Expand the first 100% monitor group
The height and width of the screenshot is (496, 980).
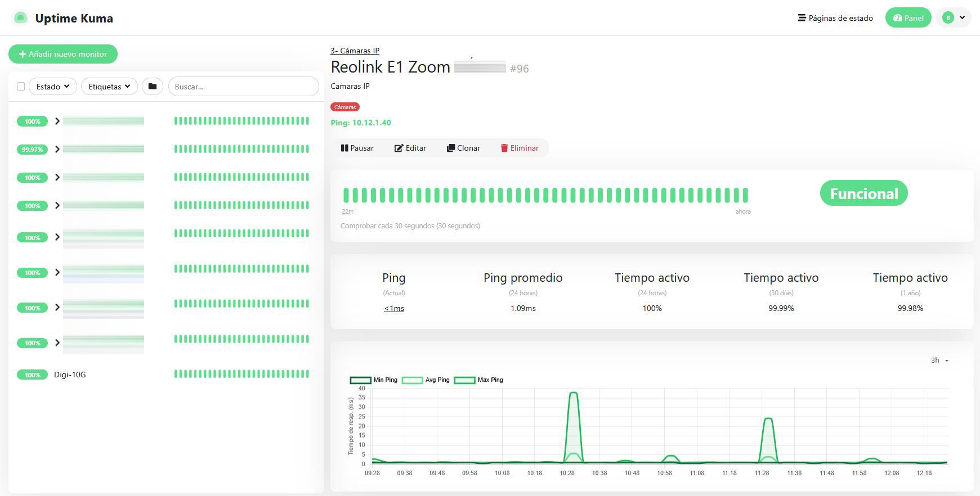(x=57, y=121)
